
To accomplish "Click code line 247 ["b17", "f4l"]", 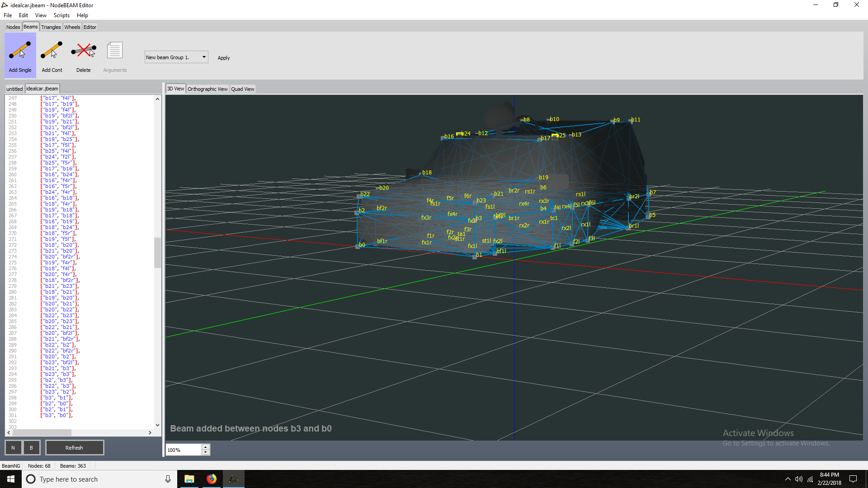I will [x=58, y=98].
